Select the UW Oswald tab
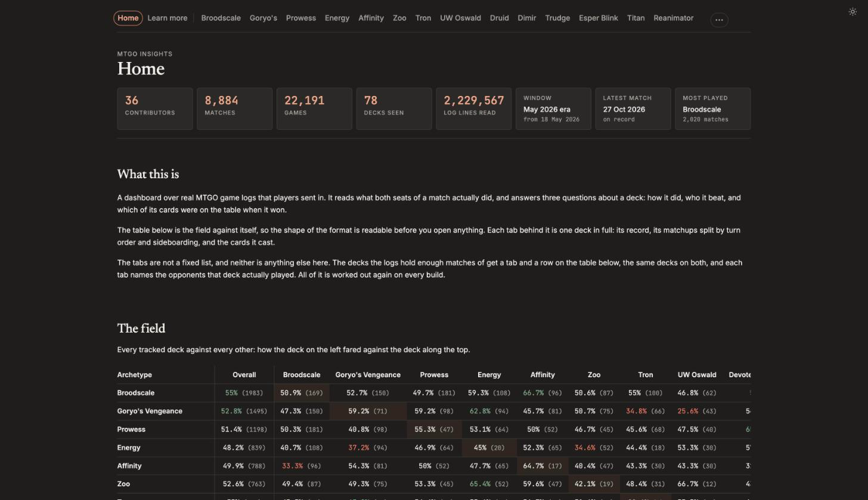 click(x=460, y=18)
